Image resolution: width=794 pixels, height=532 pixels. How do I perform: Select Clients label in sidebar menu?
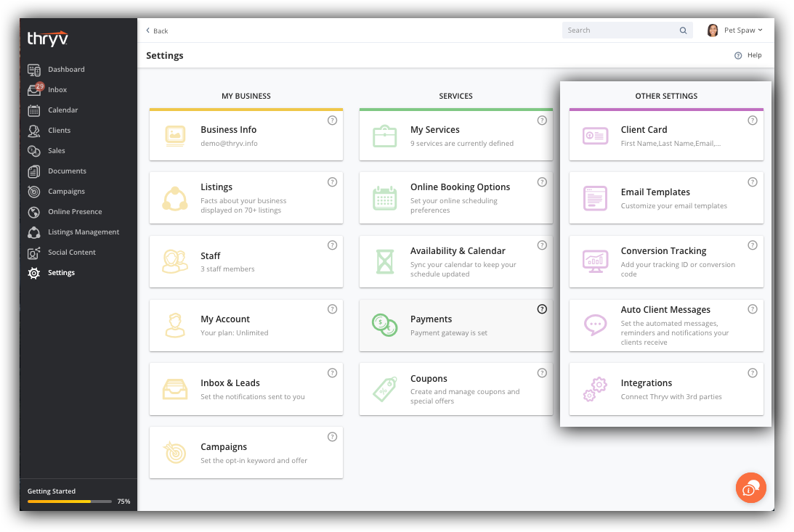pos(60,131)
